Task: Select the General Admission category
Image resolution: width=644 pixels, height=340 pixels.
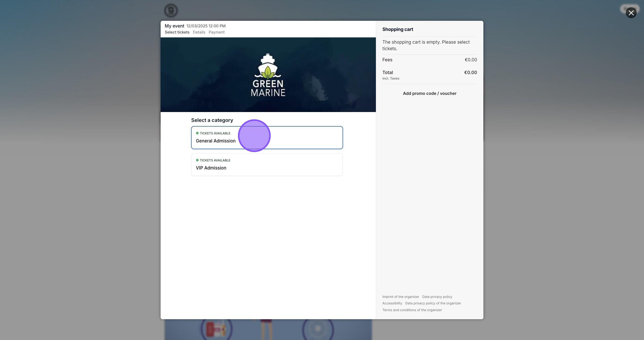Action: (x=267, y=138)
